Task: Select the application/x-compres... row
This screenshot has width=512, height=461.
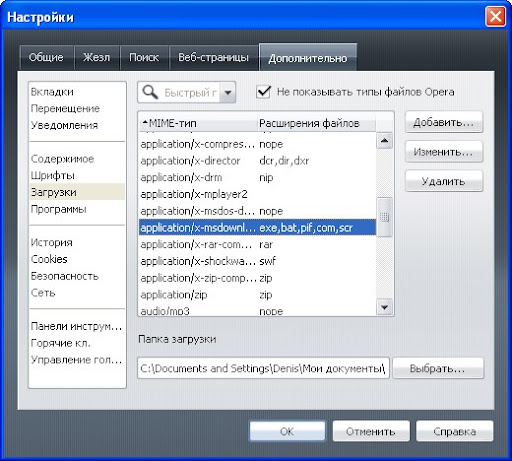Action: coord(257,144)
